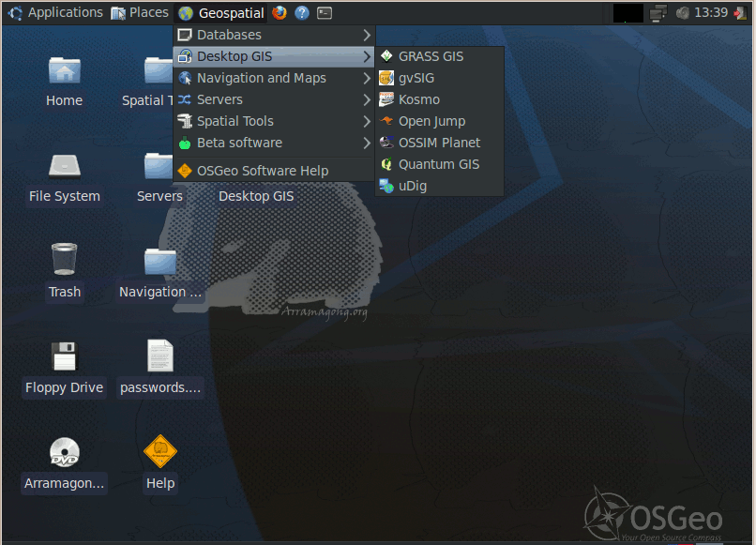Click the logout icon in panel

point(740,13)
